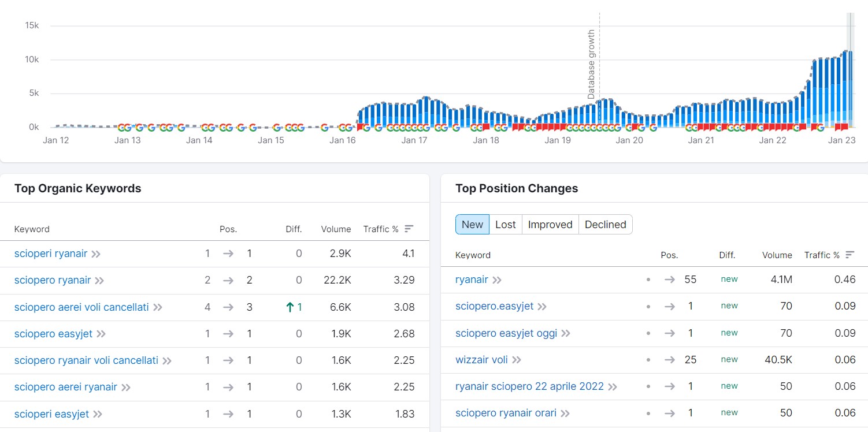The width and height of the screenshot is (868, 432).
Task: Click the highlighted latest bar near Jan 23
Action: point(850,88)
